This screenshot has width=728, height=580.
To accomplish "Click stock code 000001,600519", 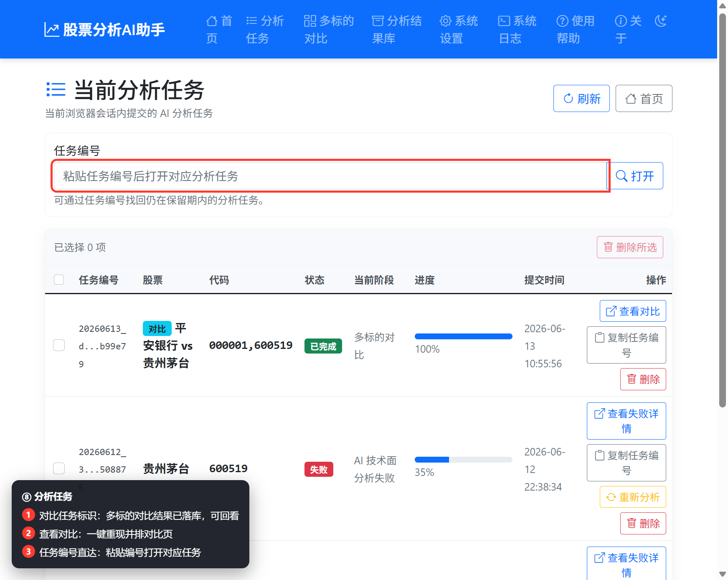I will [x=251, y=345].
